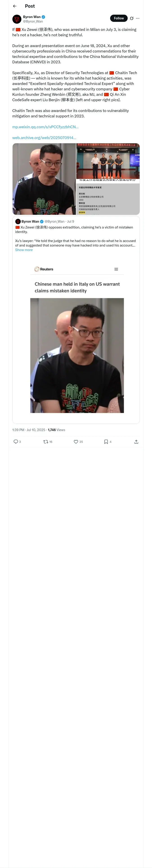This screenshot has width=152, height=868.
Task: Like the post with the heart icon
Action: click(x=76, y=441)
